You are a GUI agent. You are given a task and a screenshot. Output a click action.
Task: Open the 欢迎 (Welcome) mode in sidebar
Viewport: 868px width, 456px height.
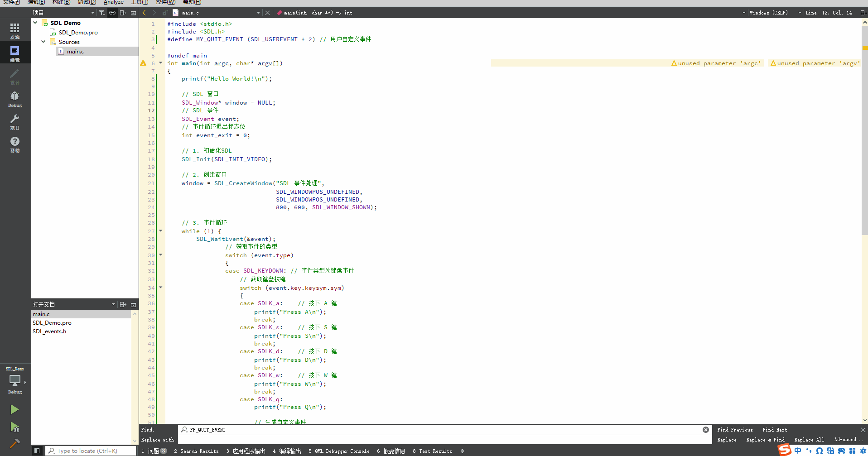click(15, 29)
